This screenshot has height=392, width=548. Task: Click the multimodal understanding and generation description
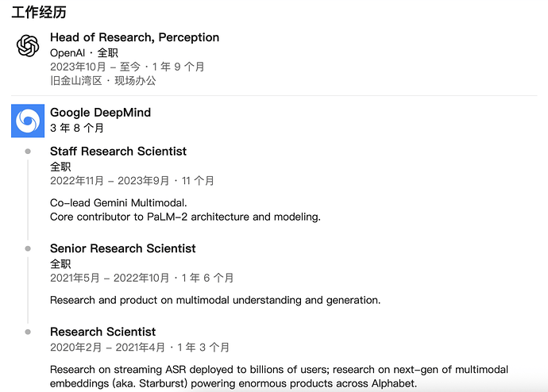pyautogui.click(x=215, y=300)
